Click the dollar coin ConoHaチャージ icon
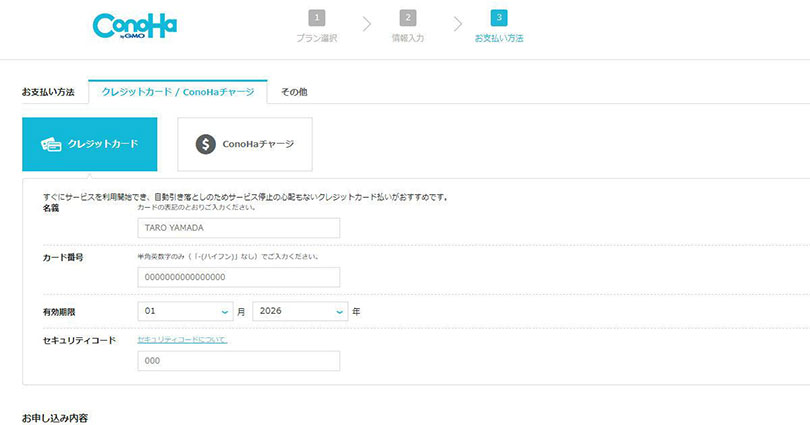810x425 pixels. [x=206, y=144]
